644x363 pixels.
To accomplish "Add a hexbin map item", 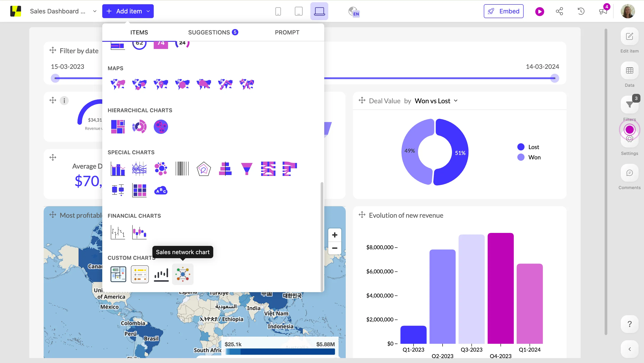I will pyautogui.click(x=182, y=84).
